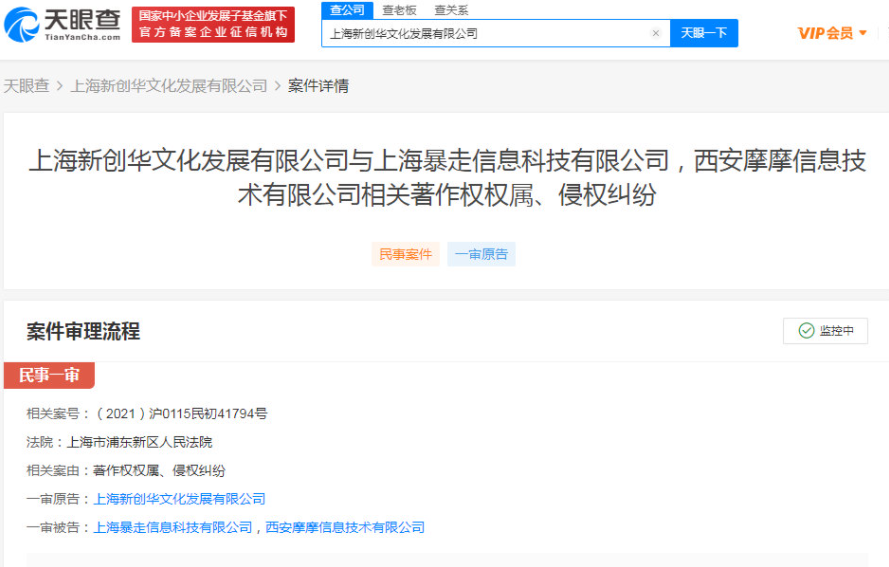The width and height of the screenshot is (889, 567).
Task: Click the 民事案件 orange tag
Action: point(405,255)
